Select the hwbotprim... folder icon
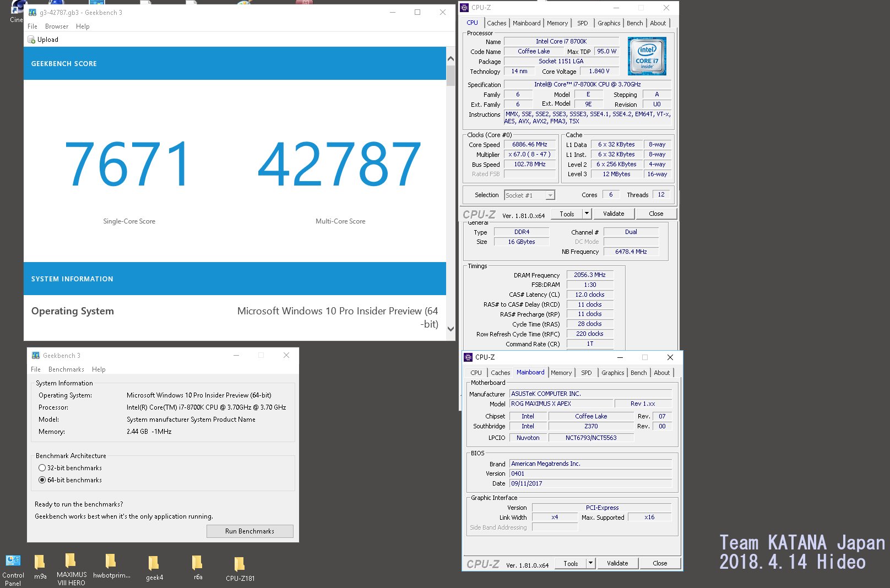Viewport: 890px width, 588px height. pyautogui.click(x=111, y=561)
